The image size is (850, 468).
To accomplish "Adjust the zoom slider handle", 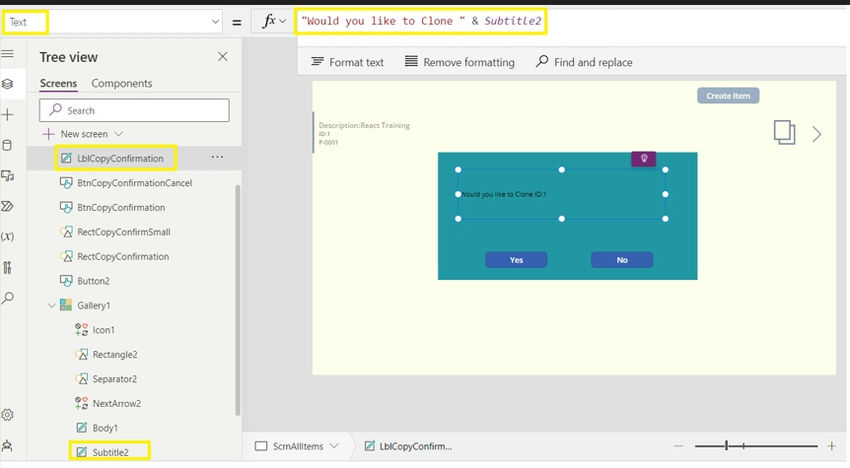I will (x=726, y=446).
